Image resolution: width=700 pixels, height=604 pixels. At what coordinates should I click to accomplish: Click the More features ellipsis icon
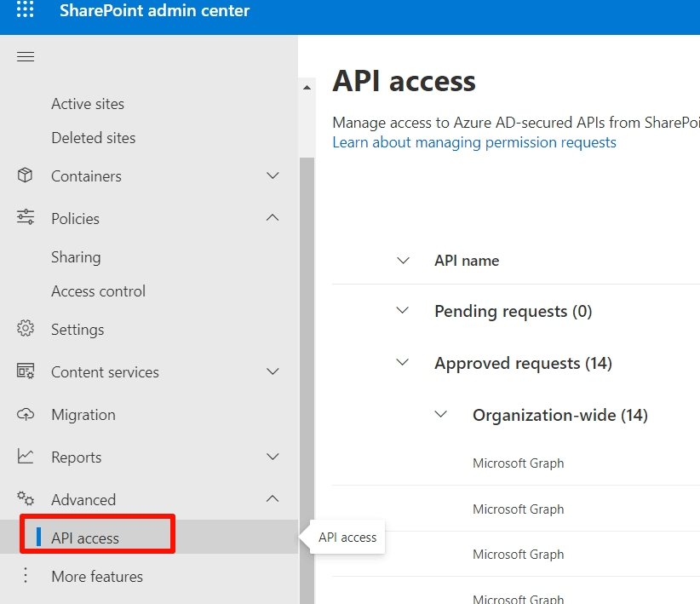[26, 575]
